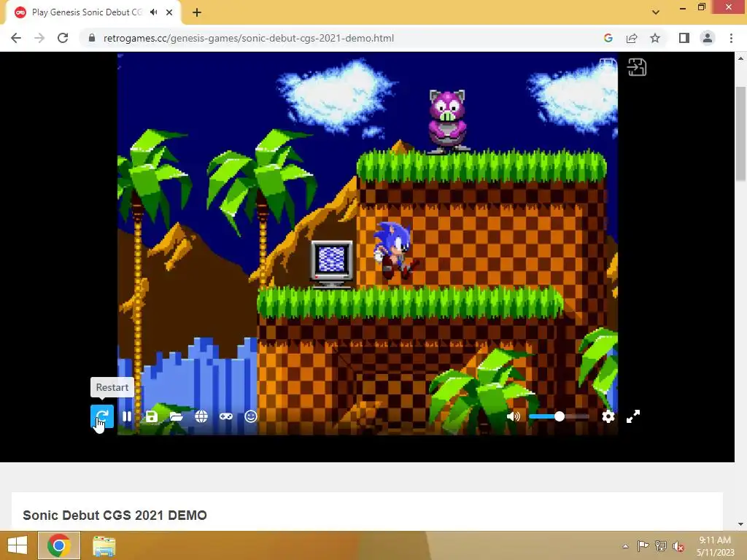Open the emulator settings gear
This screenshot has width=747, height=560.
point(608,416)
